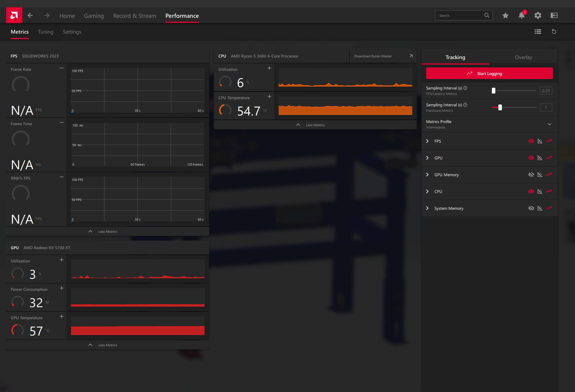Switch to list view icon
575x392 pixels.
tap(538, 32)
